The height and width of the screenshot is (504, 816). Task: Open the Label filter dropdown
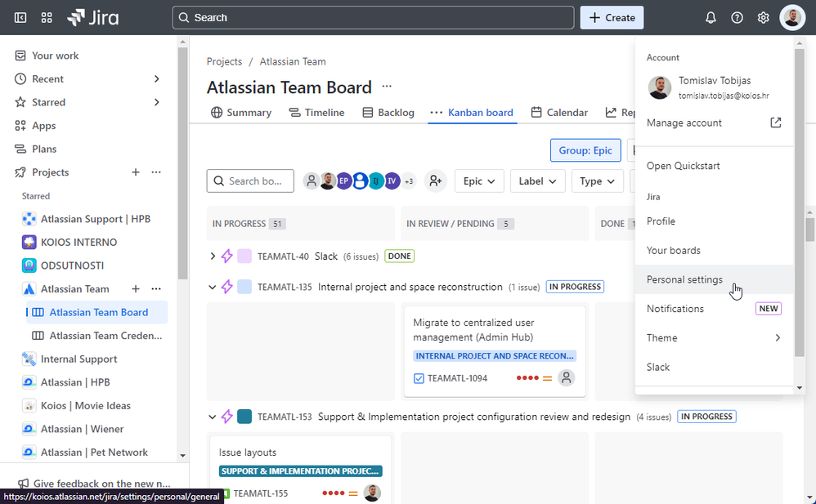pyautogui.click(x=537, y=181)
